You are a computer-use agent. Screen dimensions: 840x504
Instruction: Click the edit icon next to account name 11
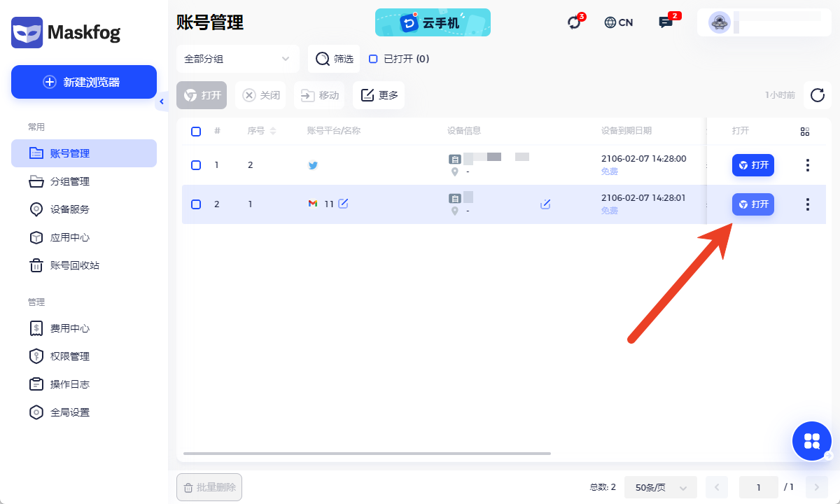343,204
